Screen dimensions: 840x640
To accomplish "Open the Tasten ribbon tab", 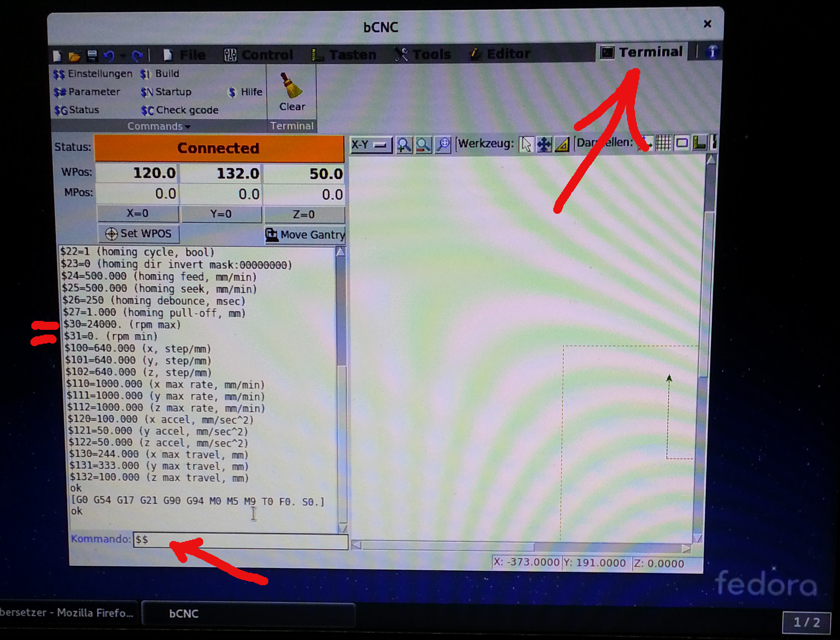I will [344, 55].
